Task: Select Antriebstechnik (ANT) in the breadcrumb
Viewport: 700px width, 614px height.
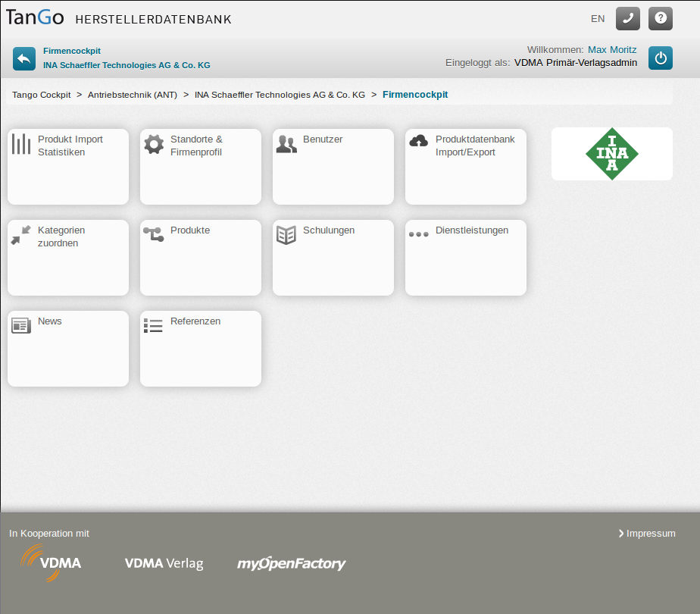Action: (133, 95)
